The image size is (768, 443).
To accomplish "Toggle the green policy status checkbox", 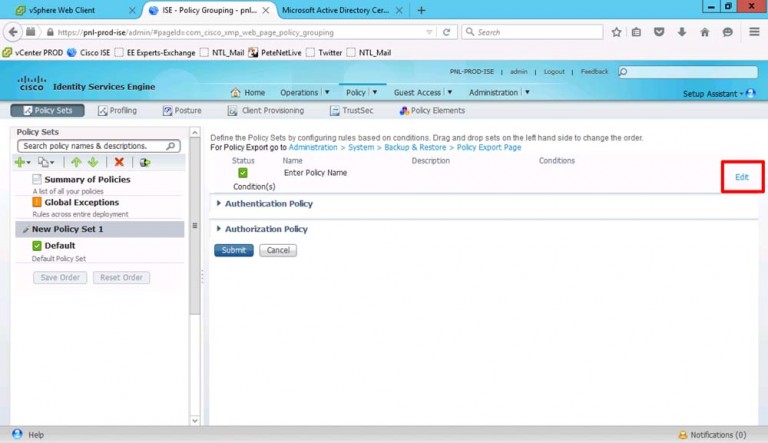I will point(242,172).
